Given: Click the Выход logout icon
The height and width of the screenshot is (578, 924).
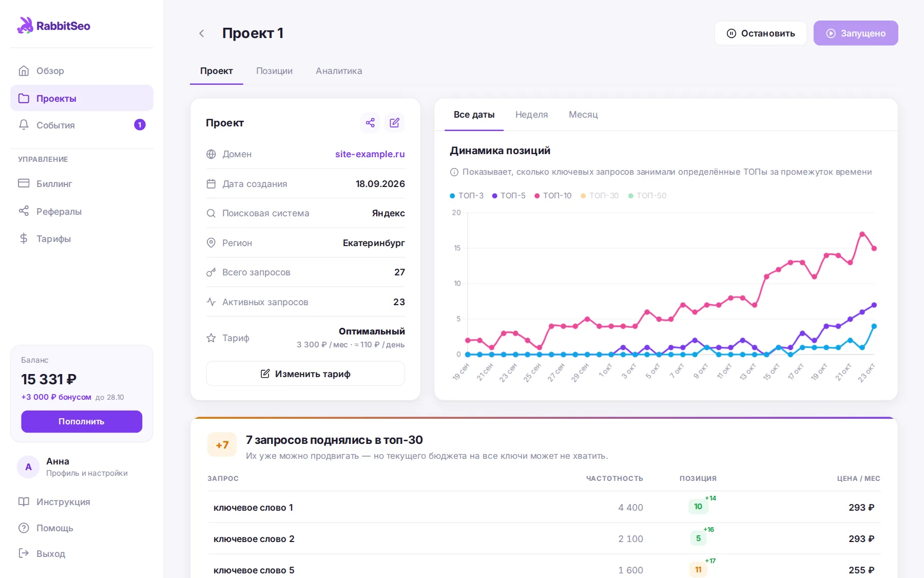Looking at the screenshot, I should pyautogui.click(x=24, y=553).
